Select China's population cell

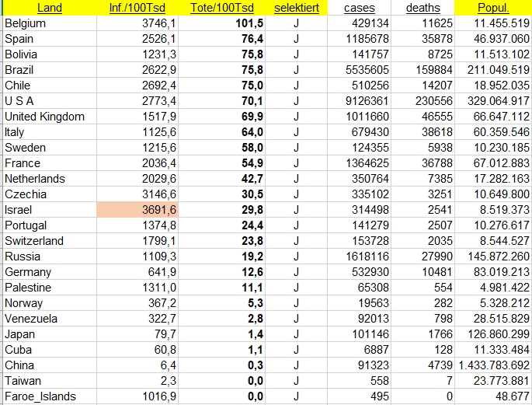click(494, 365)
